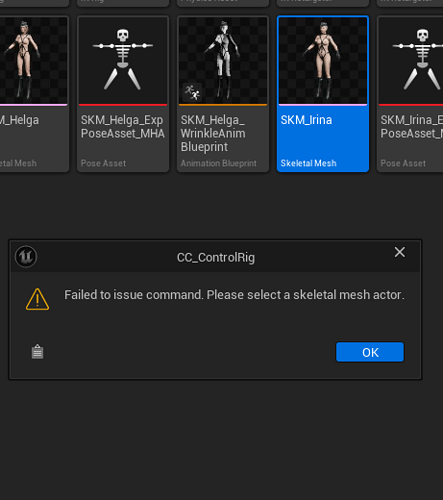The width and height of the screenshot is (443, 500).
Task: Select the SKM_Irina skeletal mesh thumbnail
Action: (323, 61)
